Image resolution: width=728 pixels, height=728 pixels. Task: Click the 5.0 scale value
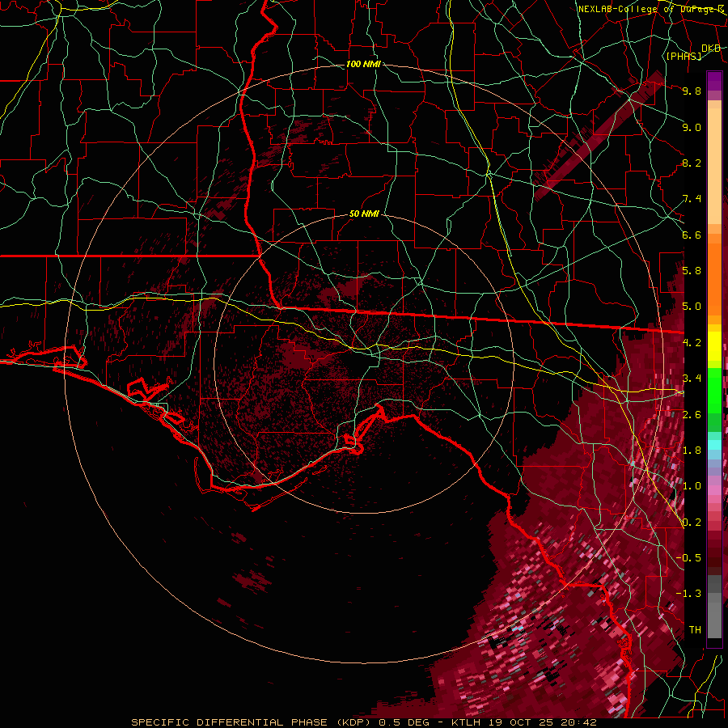692,307
